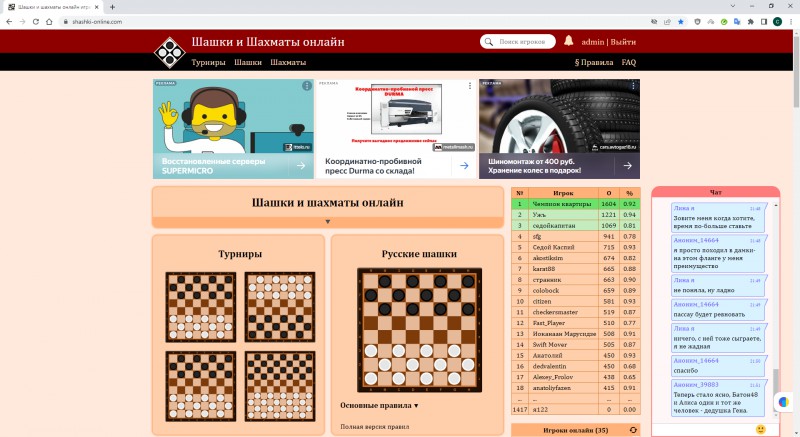The width and height of the screenshot is (800, 437).
Task: Open Шахматы menu item
Action: [288, 62]
